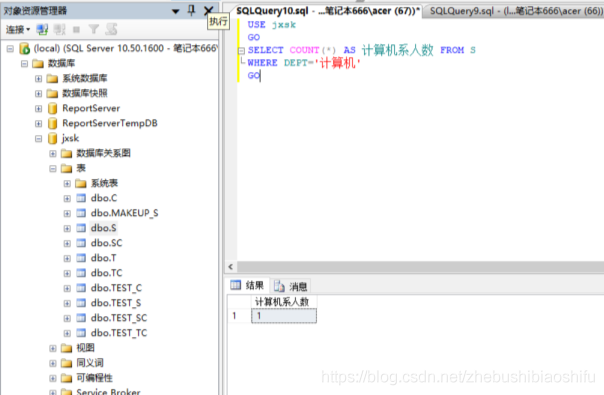Close the 对象资源管理器 panel
The image size is (604, 395).
208,10
